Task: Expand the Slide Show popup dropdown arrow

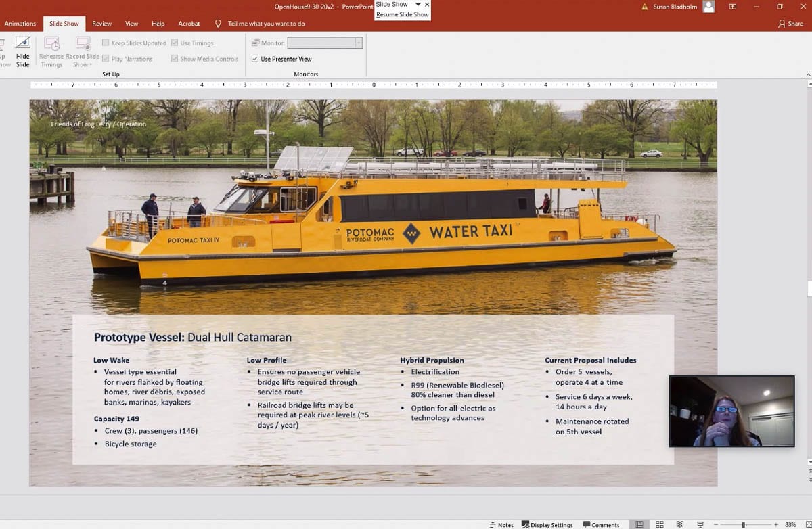Action: 418,5
